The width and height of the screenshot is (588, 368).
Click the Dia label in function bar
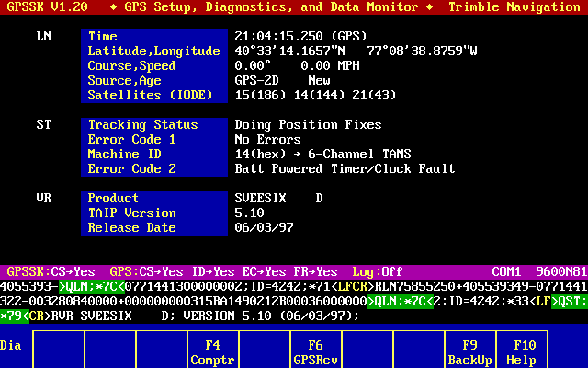pos(10,346)
